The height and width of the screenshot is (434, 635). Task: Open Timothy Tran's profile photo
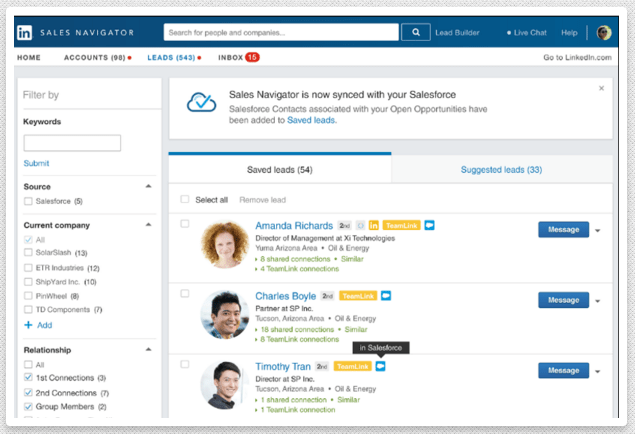(225, 385)
